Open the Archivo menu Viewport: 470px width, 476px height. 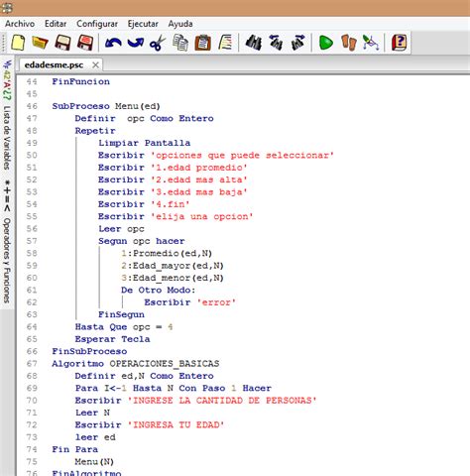pyautogui.click(x=20, y=24)
